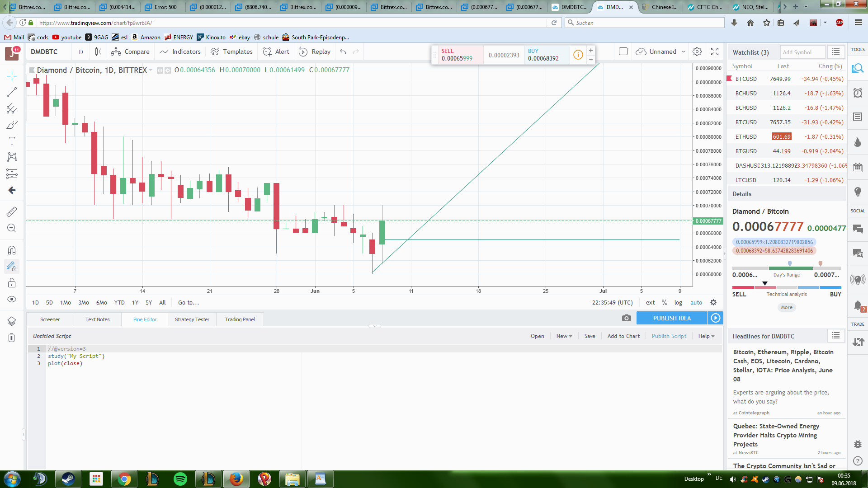Click the ruler measure tool
This screenshot has height=488, width=868.
(x=12, y=211)
